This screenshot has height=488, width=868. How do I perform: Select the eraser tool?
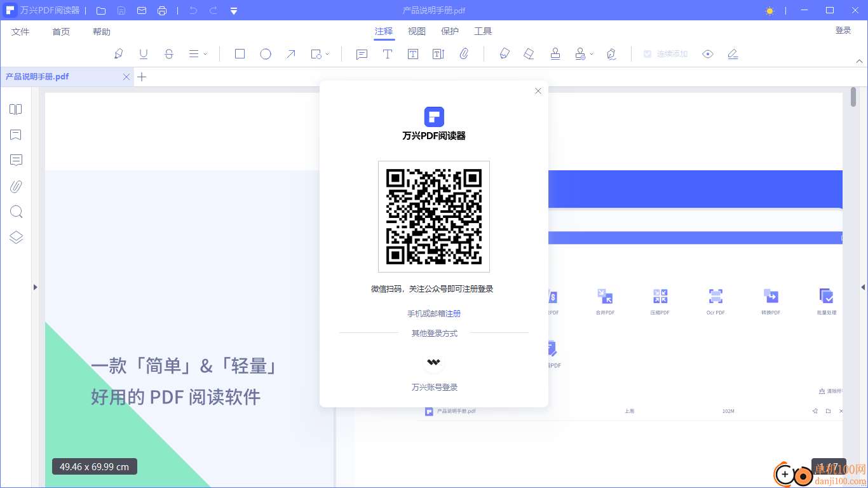point(529,54)
